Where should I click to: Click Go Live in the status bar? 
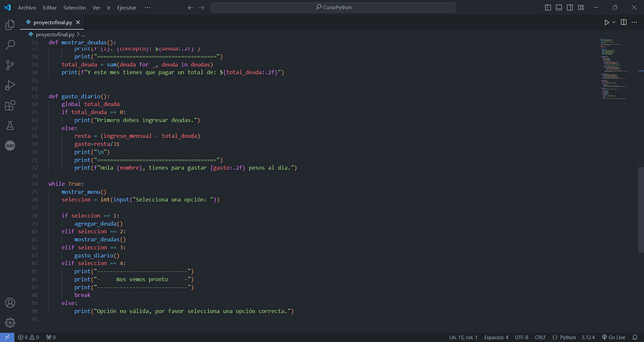point(613,337)
